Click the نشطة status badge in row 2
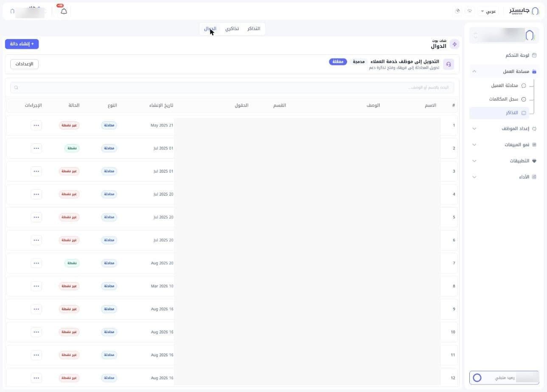 (x=72, y=148)
